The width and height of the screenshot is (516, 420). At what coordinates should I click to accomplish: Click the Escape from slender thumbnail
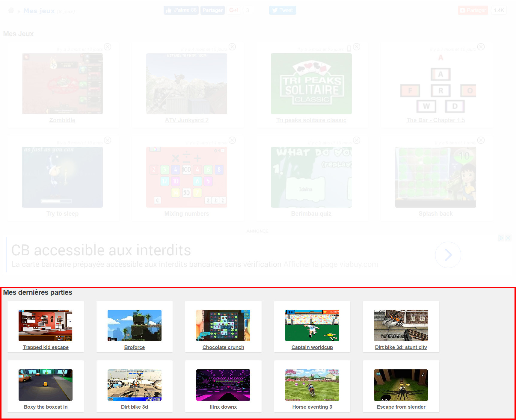point(401,385)
